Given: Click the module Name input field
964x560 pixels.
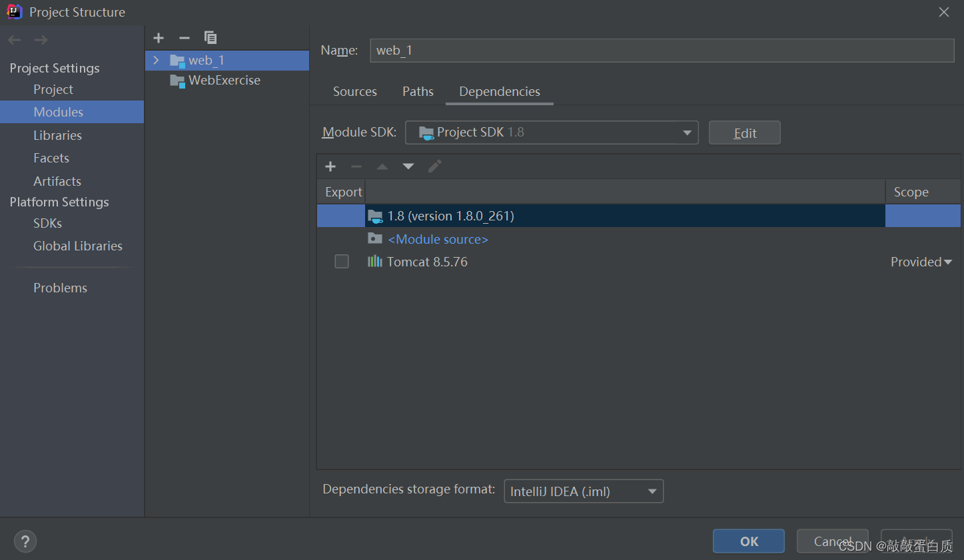Looking at the screenshot, I should (x=662, y=51).
